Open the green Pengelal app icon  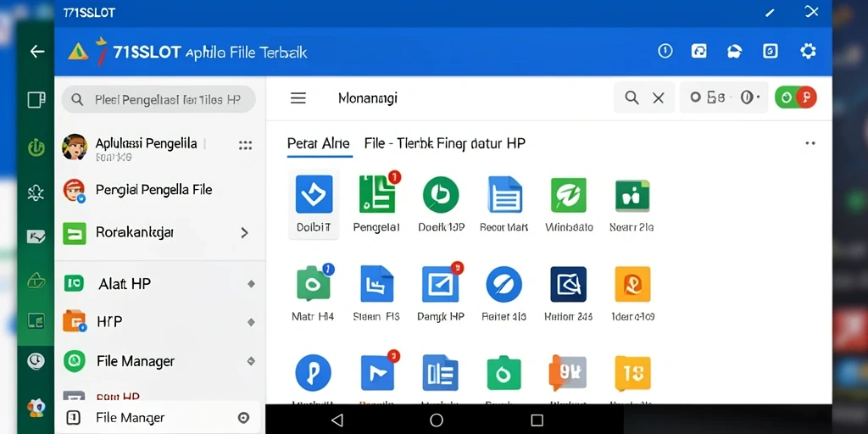point(377,194)
